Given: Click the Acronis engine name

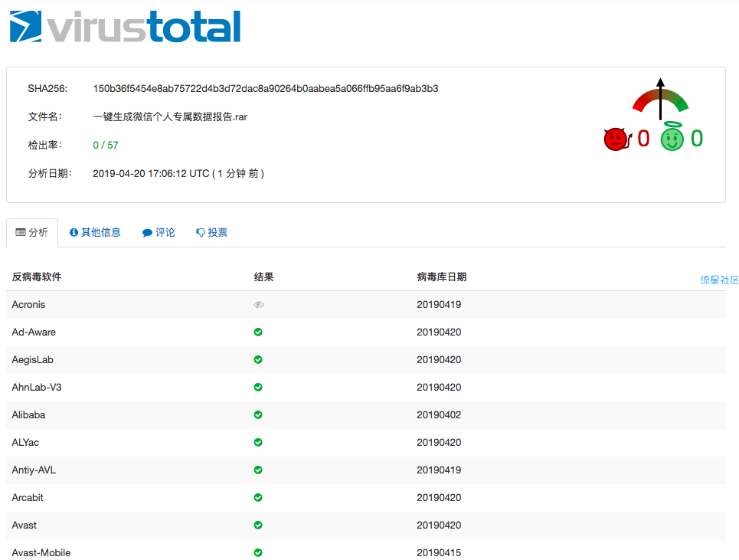Looking at the screenshot, I should pos(28,304).
